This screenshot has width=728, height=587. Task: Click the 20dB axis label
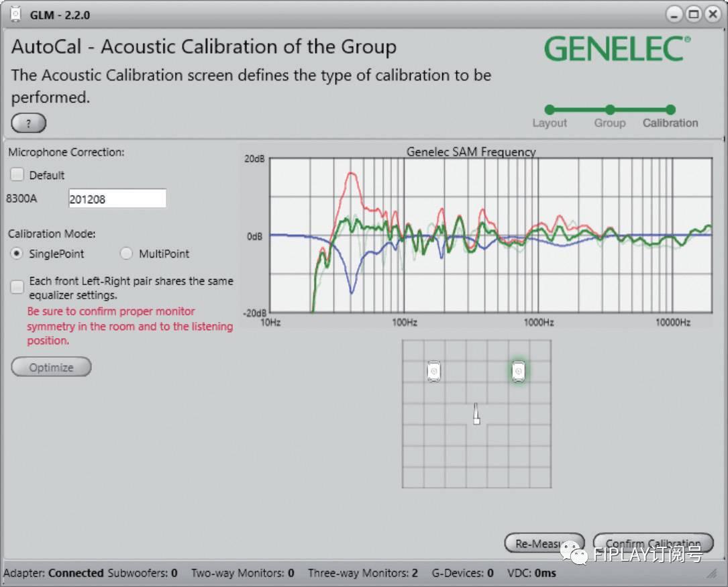(x=254, y=159)
